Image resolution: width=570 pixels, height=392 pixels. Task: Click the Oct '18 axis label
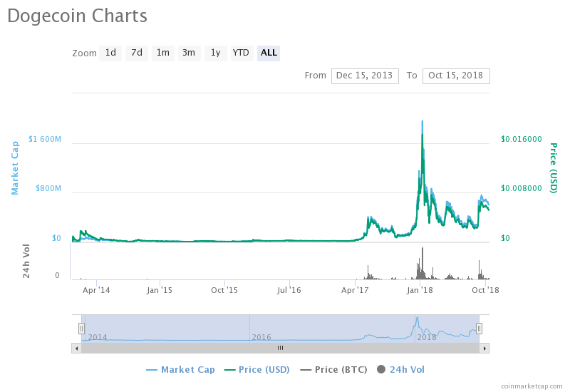pyautogui.click(x=485, y=290)
